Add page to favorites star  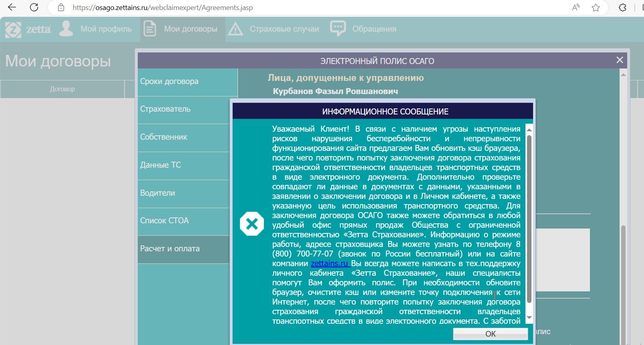pos(596,7)
